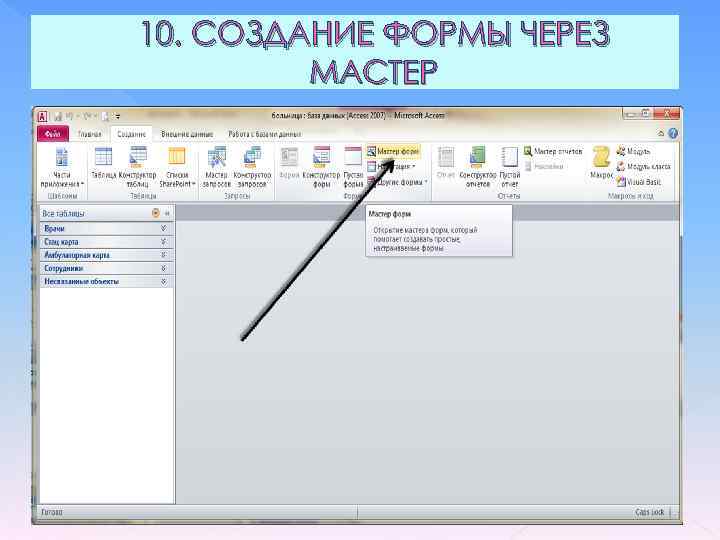Image resolution: width=720 pixels, height=540 pixels.
Task: Switch to the Главная tab
Action: click(90, 134)
